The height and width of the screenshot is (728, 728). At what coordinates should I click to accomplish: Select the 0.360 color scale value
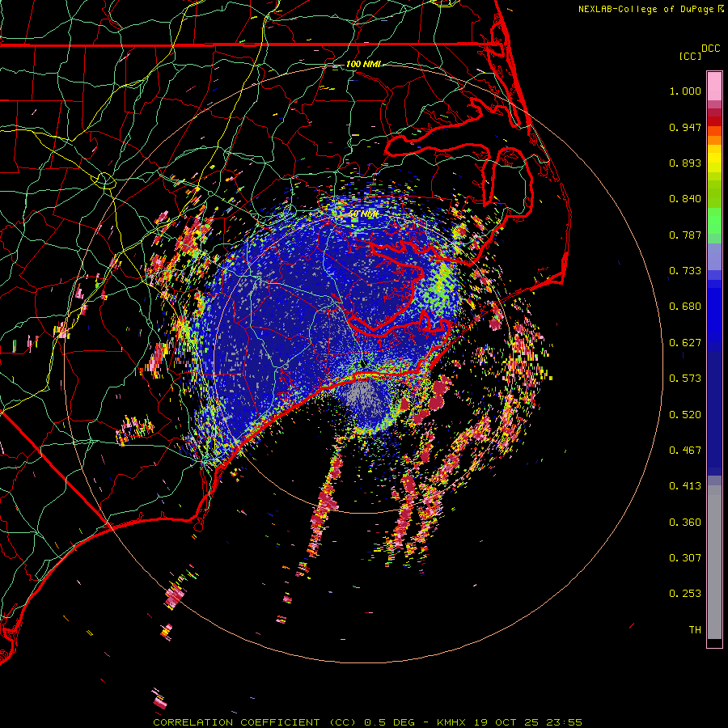pyautogui.click(x=685, y=523)
